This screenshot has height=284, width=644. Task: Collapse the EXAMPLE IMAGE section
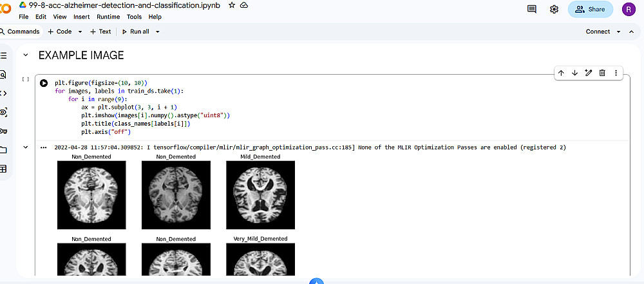click(x=26, y=55)
